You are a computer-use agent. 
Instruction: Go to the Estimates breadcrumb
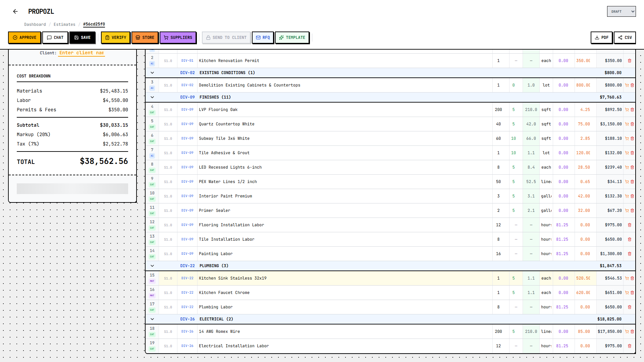pos(64,24)
